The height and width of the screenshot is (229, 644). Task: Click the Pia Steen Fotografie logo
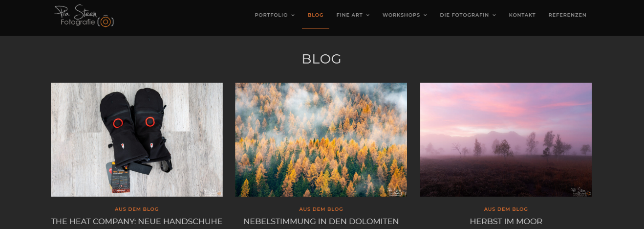click(84, 16)
